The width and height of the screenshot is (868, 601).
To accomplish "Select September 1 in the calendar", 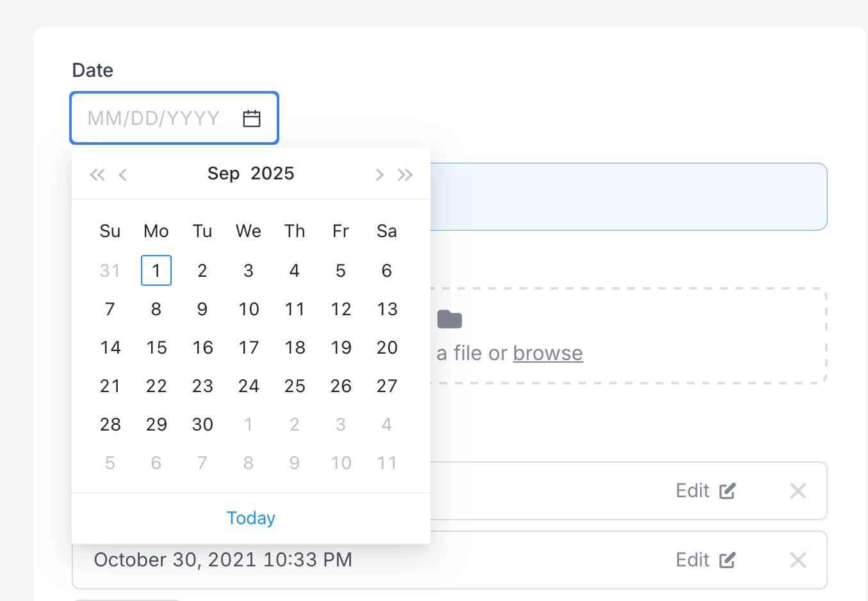I will coord(156,270).
